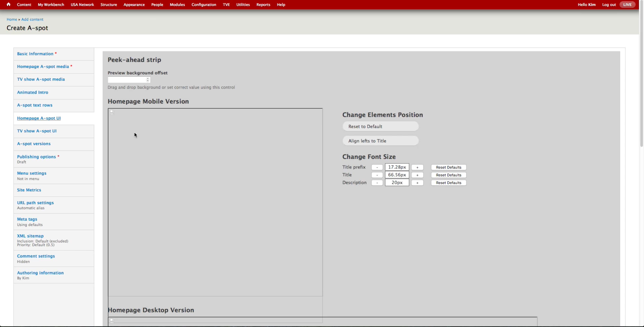Toggle the LIVE environment indicator
The image size is (644, 327).
[627, 4]
